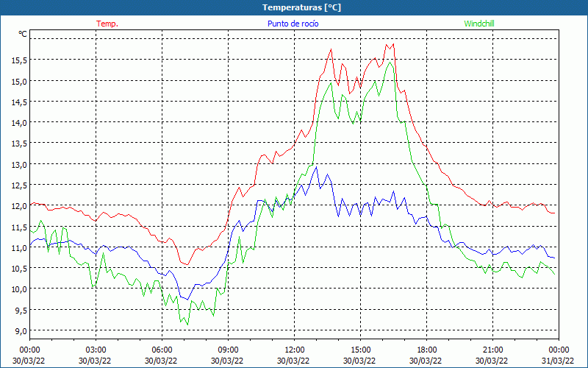Click the 31/03/22 date label
The width and height of the screenshot is (588, 368).
pyautogui.click(x=558, y=361)
